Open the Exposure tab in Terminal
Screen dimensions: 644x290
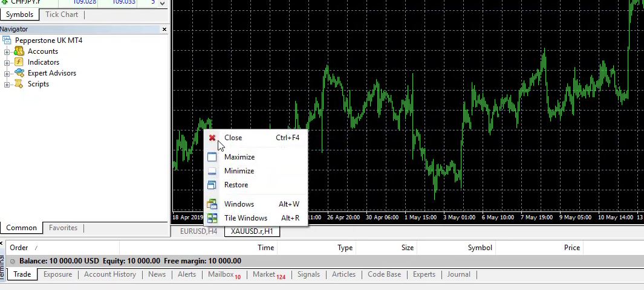[x=57, y=274]
